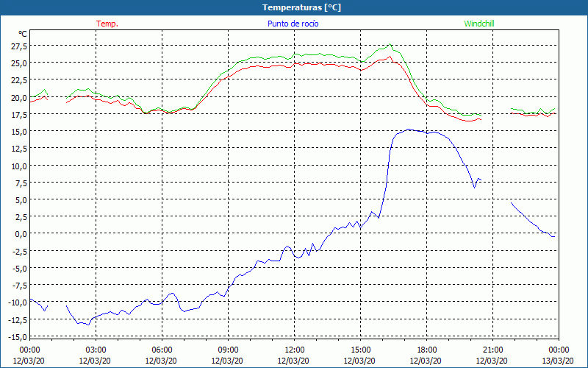The height and width of the screenshot is (368, 588).
Task: Click the 20,0 y-axis value
Action: click(x=19, y=98)
